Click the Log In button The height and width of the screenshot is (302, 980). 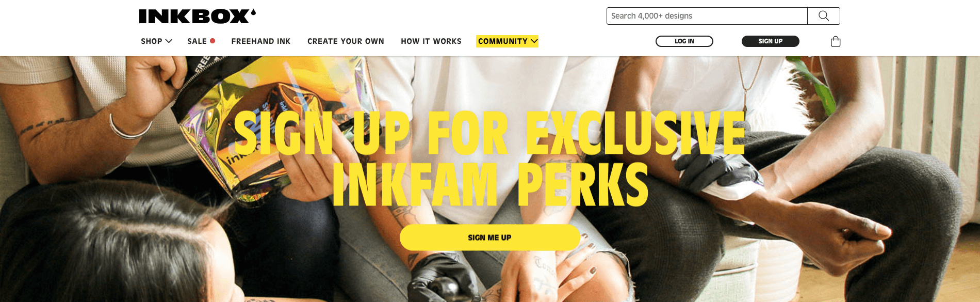684,41
